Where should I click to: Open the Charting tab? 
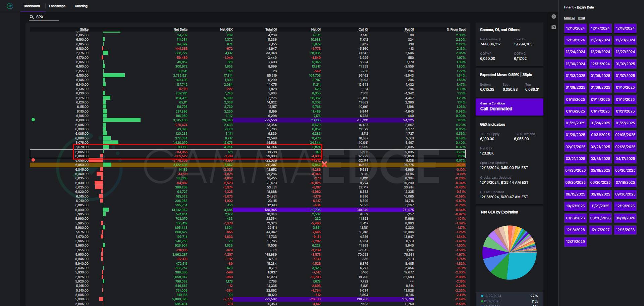81,6
